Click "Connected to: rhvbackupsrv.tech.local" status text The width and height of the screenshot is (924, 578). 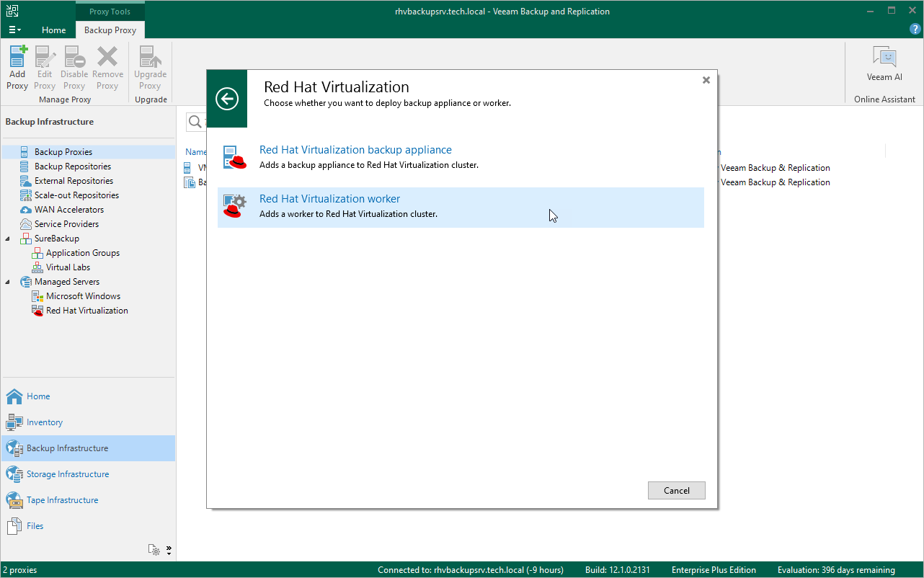[471, 570]
